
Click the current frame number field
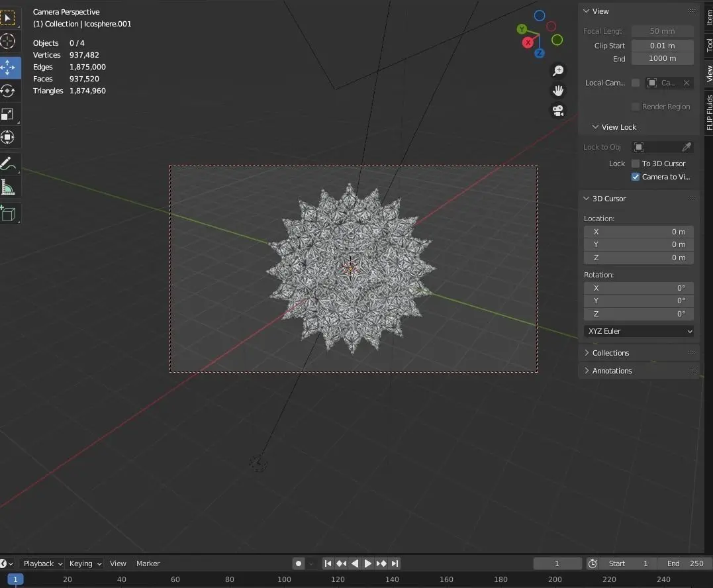557,563
